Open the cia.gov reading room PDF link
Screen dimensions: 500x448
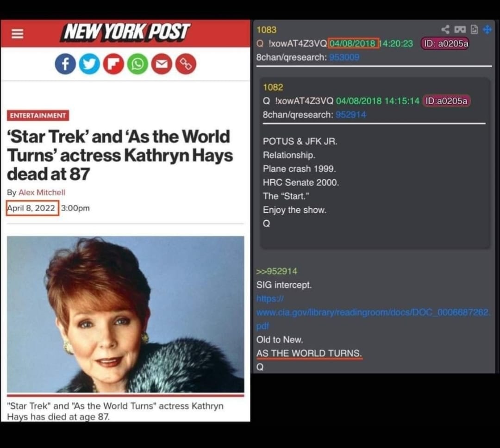[x=374, y=312]
